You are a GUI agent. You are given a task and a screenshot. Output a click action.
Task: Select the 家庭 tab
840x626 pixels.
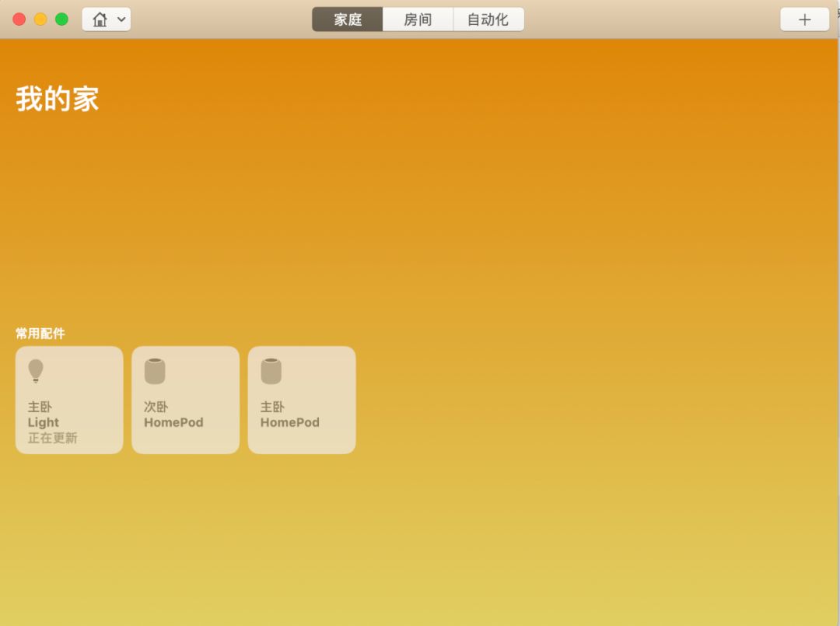[347, 19]
